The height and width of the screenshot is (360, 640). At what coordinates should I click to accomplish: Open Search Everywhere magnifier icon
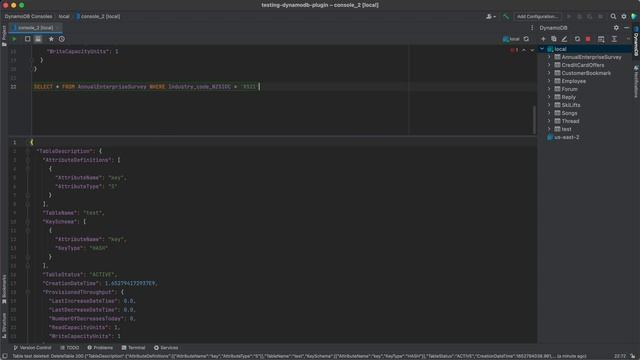613,16
